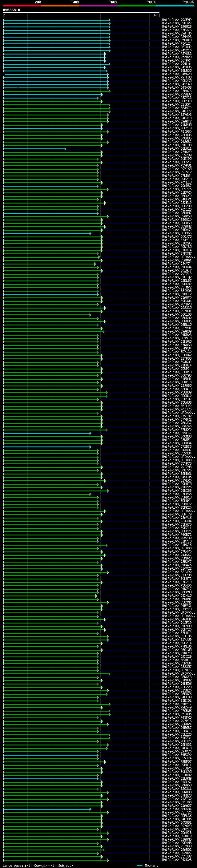This screenshot has height=868, width=197.
Task: Click the UniRef100_P45623 label
Action: 177,74
